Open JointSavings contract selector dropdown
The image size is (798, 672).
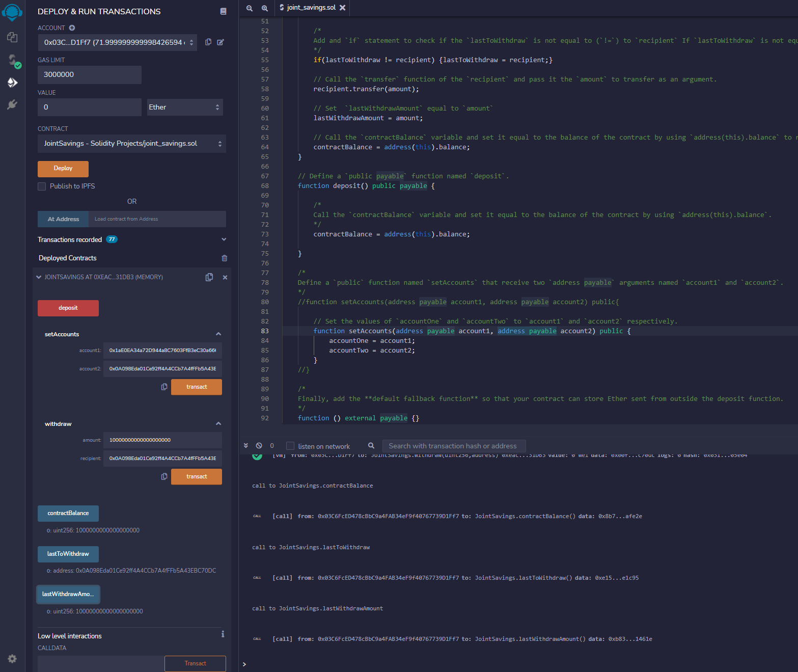(x=132, y=144)
